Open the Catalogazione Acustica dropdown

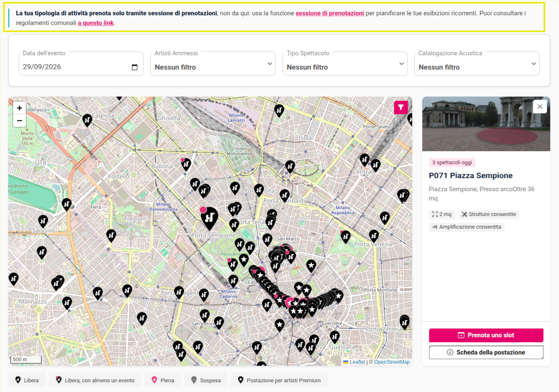(x=477, y=64)
